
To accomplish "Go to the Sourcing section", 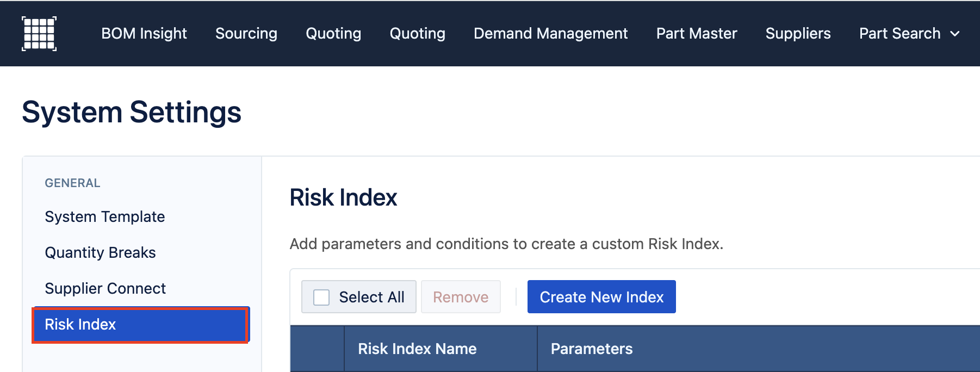I will [246, 34].
